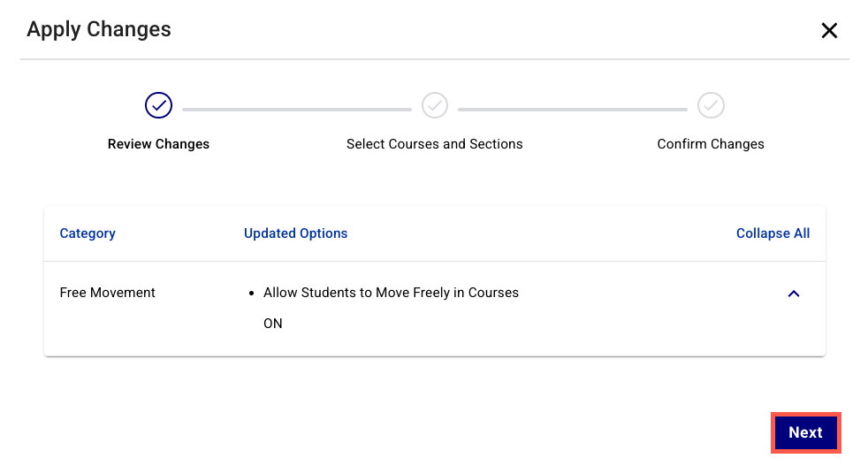
Task: Collapse the Free Movement row using its chevron
Action: click(x=793, y=294)
